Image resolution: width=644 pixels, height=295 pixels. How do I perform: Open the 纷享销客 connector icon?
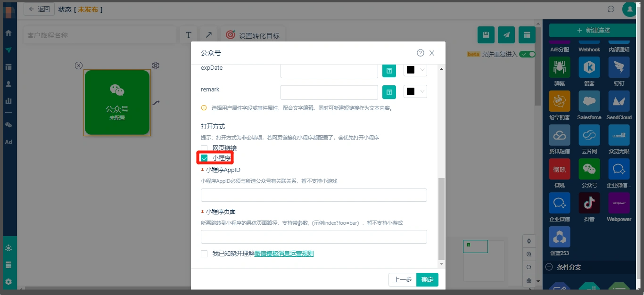coord(560,101)
